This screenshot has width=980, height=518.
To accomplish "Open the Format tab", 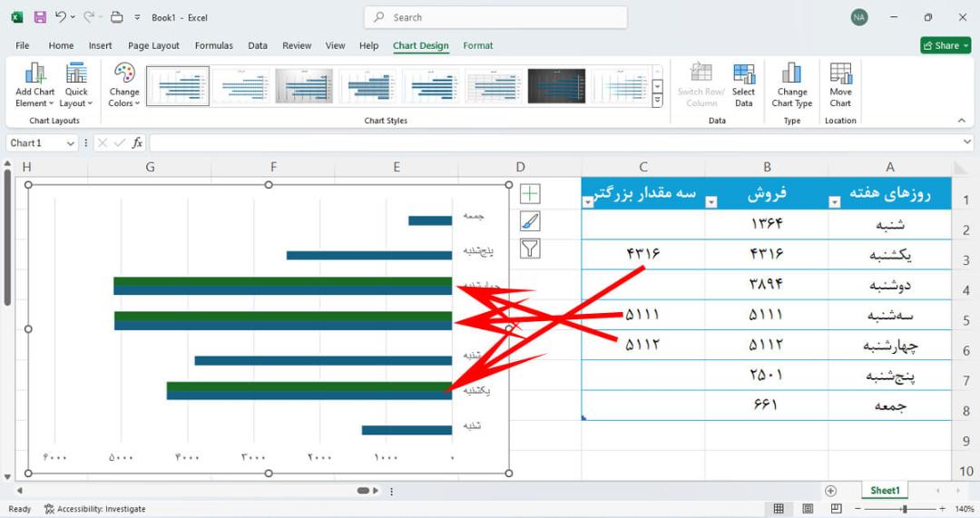I will (x=477, y=45).
